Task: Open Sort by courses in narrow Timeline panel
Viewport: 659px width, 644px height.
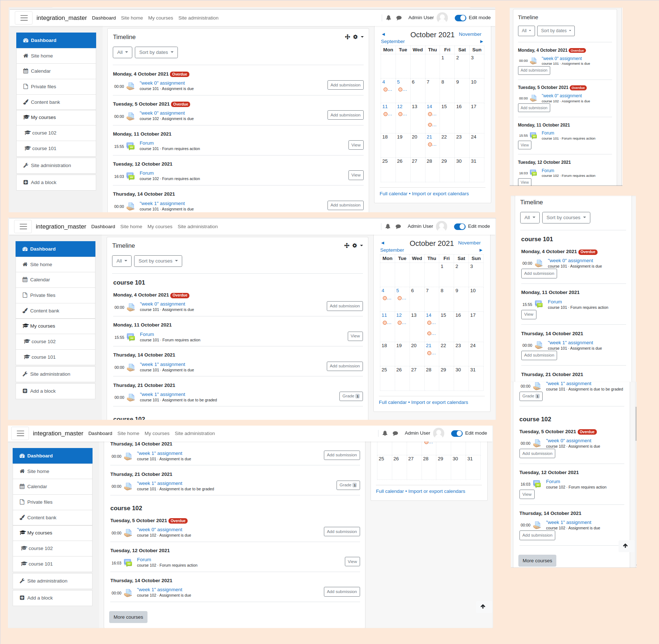Action: coord(566,218)
